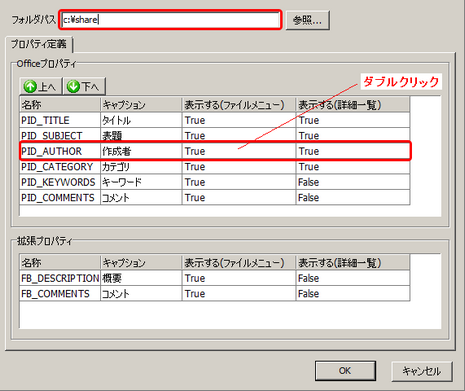Click PID_TITLE True in ファイルメニュー column
Screen dimensions: 465x391
(239, 120)
